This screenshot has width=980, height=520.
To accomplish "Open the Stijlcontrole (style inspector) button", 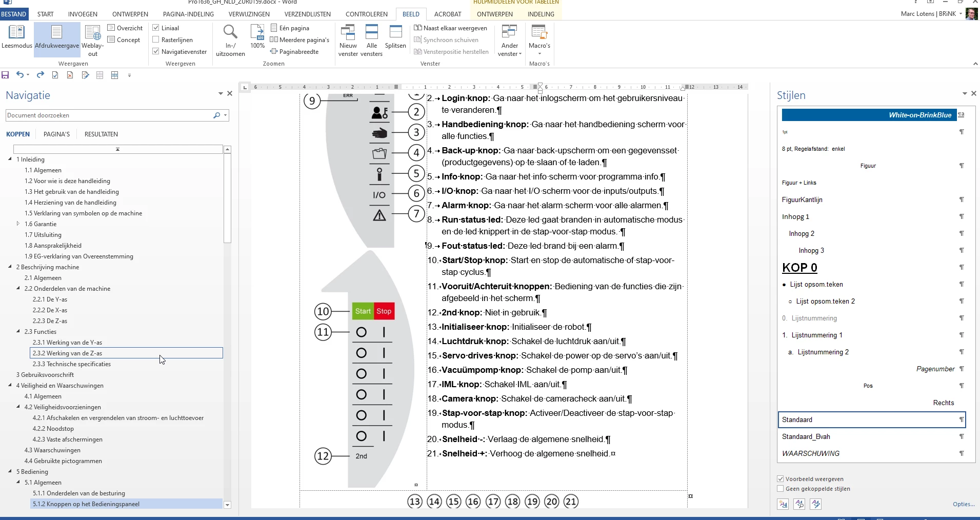I will [x=799, y=504].
